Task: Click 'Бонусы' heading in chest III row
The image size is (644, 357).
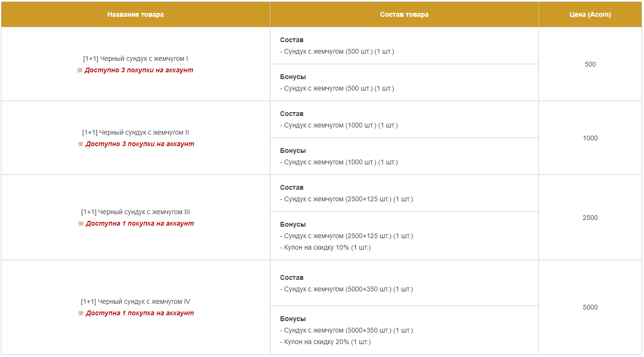Action: (293, 224)
